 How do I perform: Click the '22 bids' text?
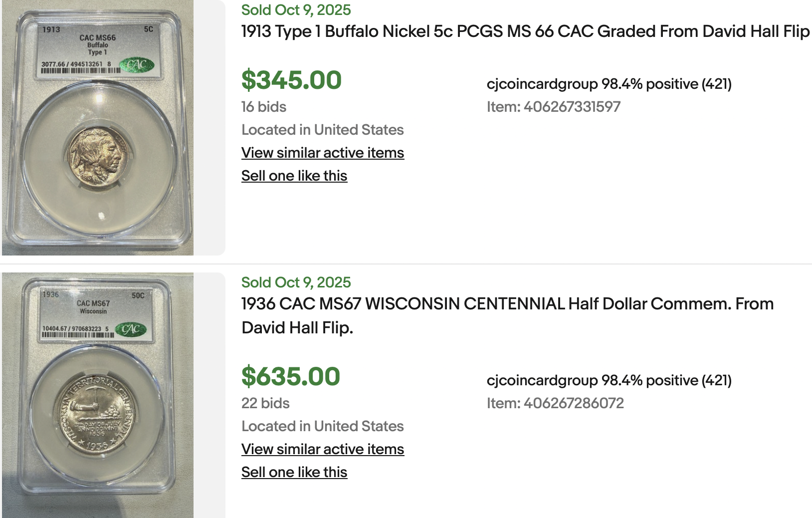[x=265, y=403]
